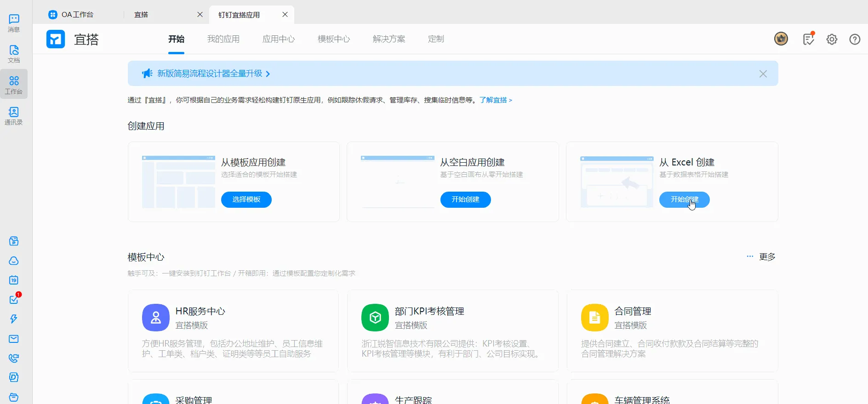
Task: Open the 了解宜搭 link
Action: 496,100
